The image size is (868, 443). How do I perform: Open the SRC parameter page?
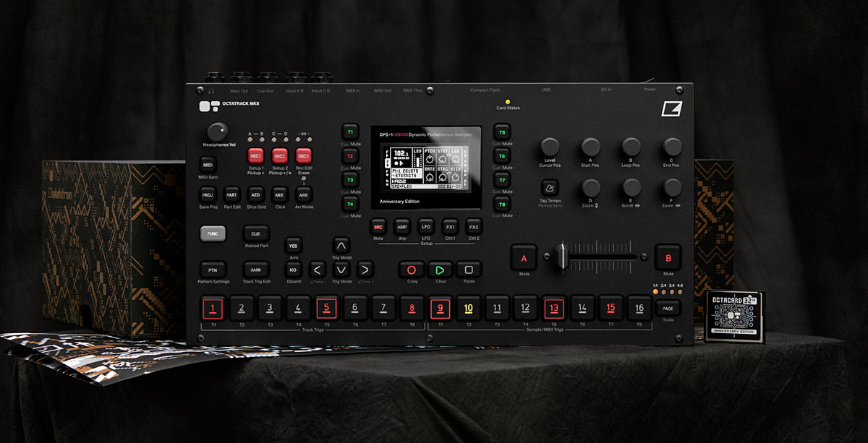[x=378, y=226]
